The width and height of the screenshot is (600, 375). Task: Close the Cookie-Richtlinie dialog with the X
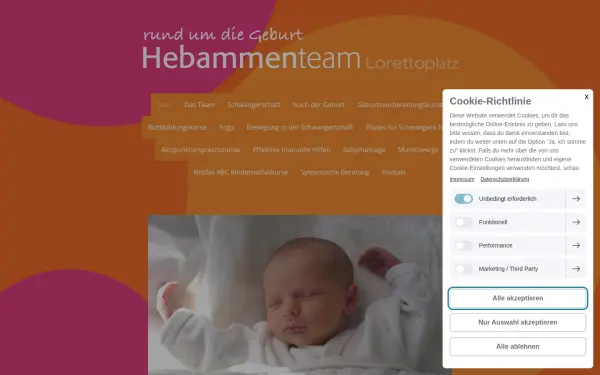click(x=586, y=97)
